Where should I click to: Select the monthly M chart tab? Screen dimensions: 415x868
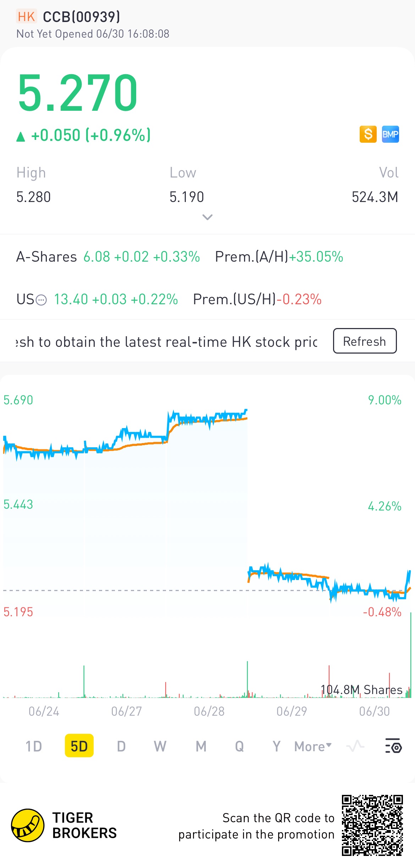click(x=201, y=746)
